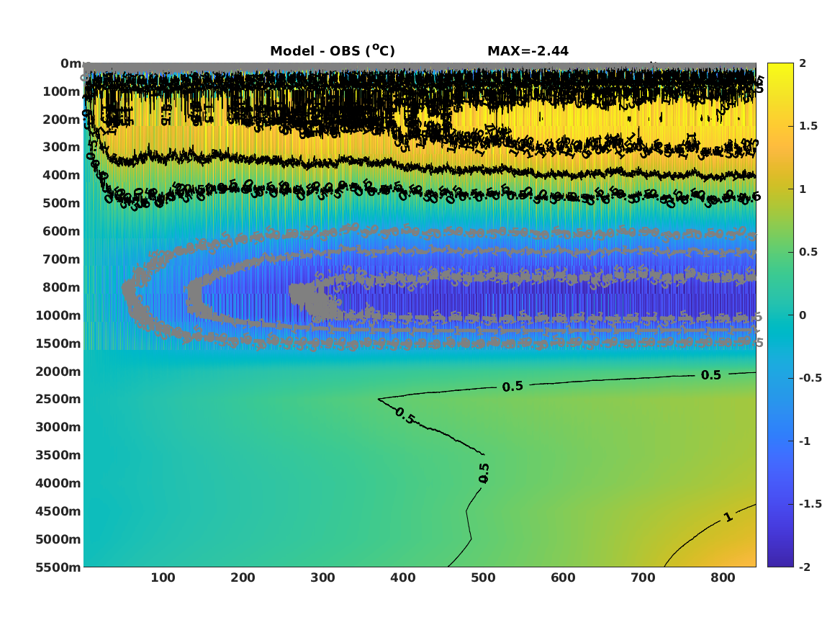Click the x-axis tick label 500
This screenshot has width=840, height=630.
tap(483, 577)
